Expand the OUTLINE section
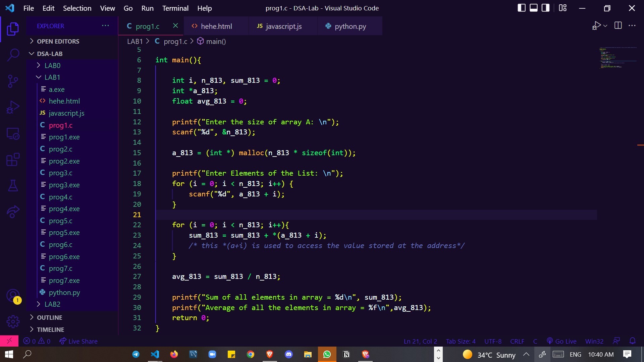Screen dimensions: 644x362 49,317
